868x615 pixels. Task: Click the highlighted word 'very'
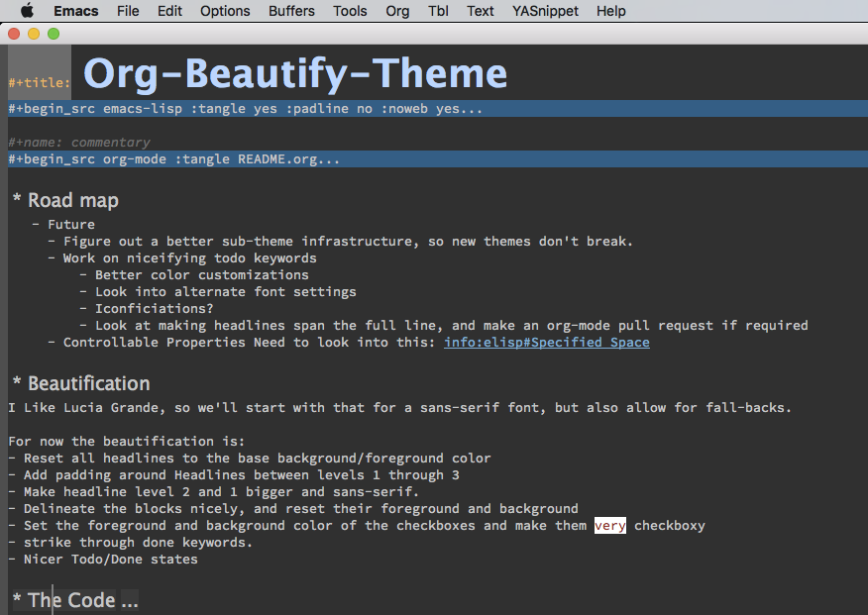click(610, 526)
